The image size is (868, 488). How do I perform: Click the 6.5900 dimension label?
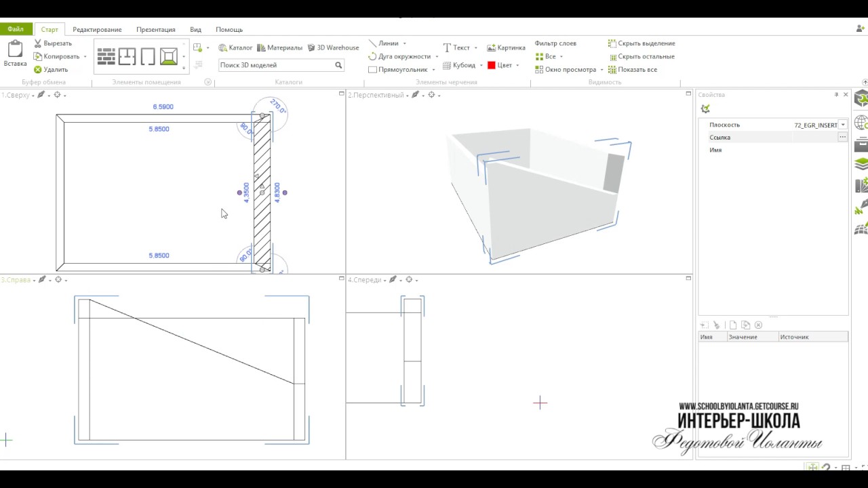(x=163, y=107)
